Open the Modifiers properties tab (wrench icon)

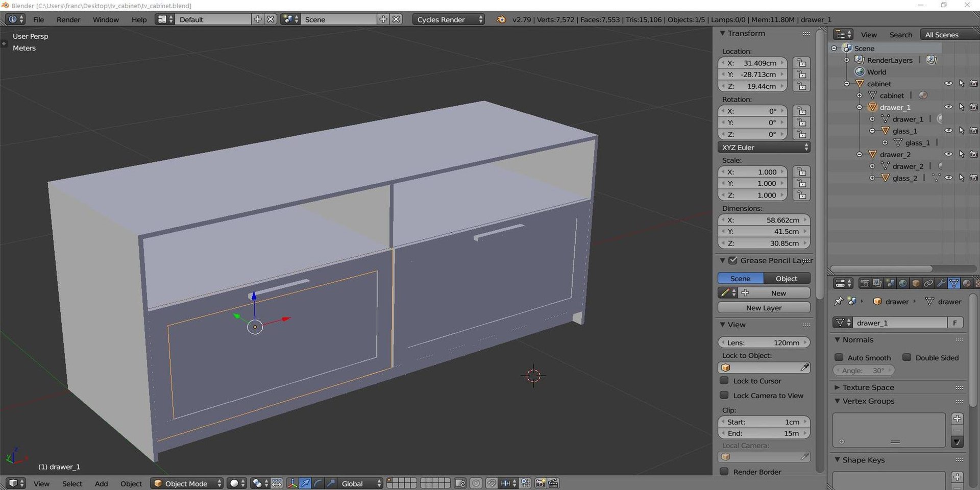coord(941,283)
